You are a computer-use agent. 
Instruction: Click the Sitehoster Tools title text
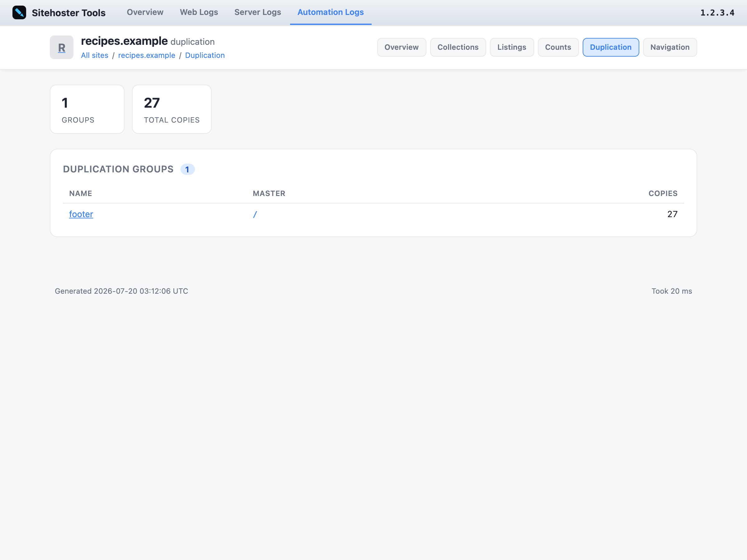68,13
